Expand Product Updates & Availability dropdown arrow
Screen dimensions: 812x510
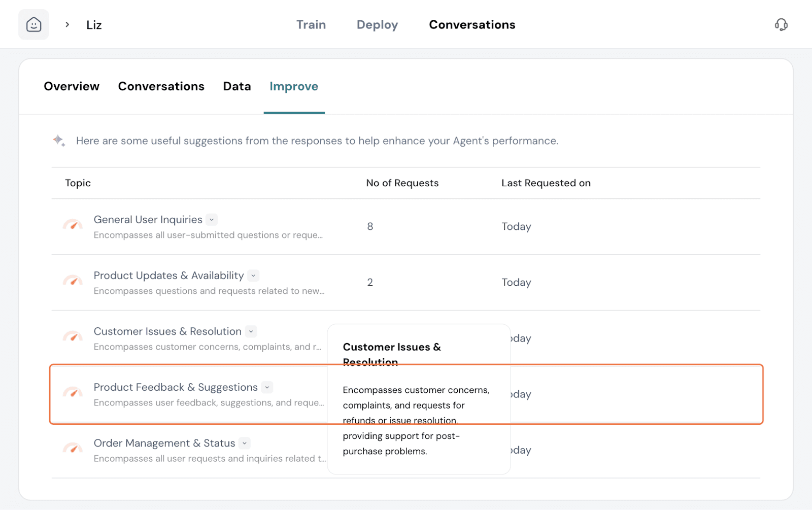pos(253,276)
